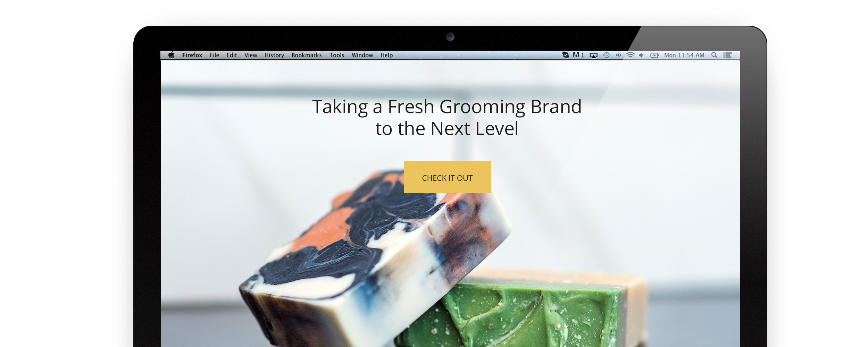Open the AirPlay display menu

pyautogui.click(x=593, y=55)
